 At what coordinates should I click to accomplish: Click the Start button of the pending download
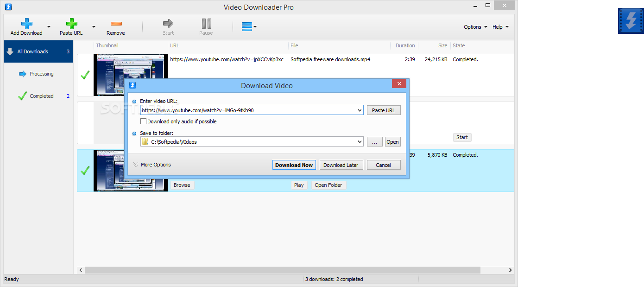(462, 137)
